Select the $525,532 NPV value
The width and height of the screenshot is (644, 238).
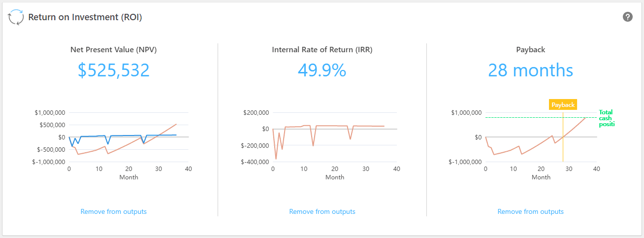coord(113,70)
